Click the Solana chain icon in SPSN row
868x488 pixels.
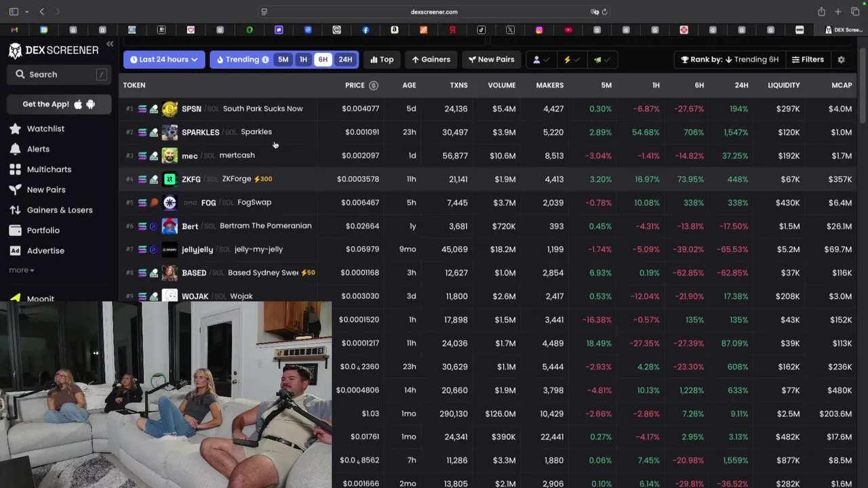point(142,109)
